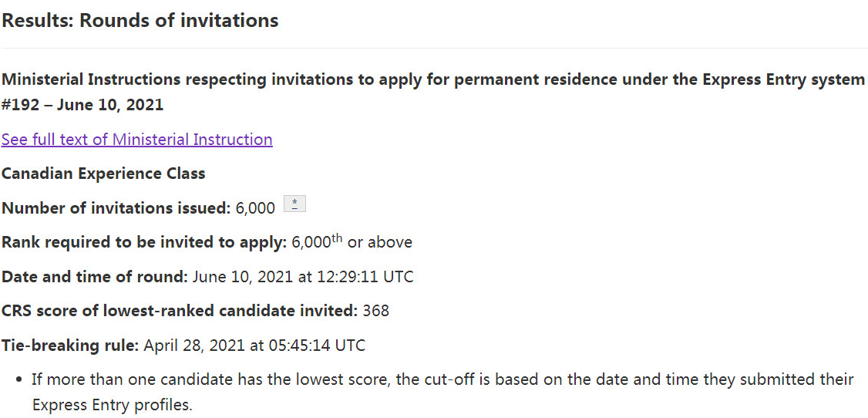Click the 'April 28, 2021 at 05:45:14 UTC' timestamp
The image size is (868, 418).
(254, 346)
